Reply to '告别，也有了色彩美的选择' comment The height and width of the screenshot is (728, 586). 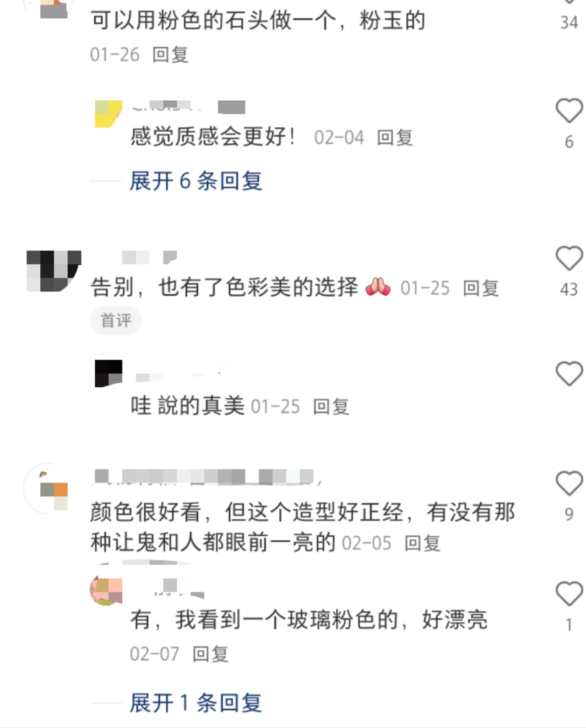point(481,288)
